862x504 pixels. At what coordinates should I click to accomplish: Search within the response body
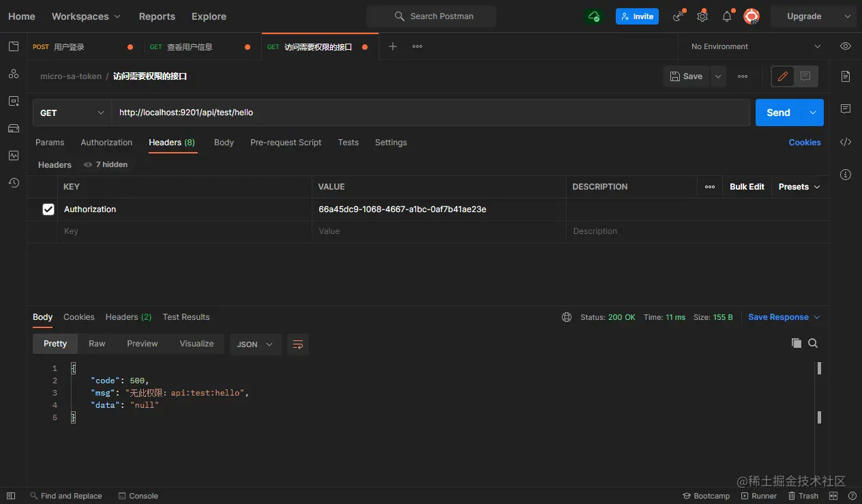tap(813, 343)
